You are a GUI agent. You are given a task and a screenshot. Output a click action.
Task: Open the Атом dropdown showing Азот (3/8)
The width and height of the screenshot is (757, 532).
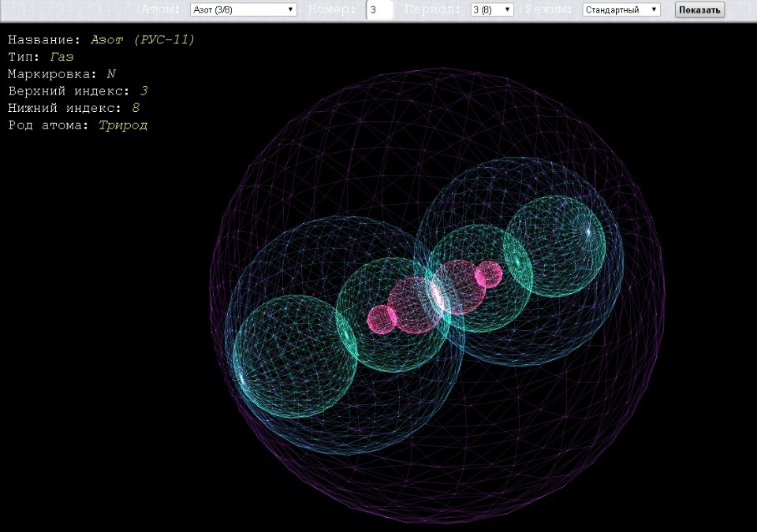pyautogui.click(x=244, y=9)
